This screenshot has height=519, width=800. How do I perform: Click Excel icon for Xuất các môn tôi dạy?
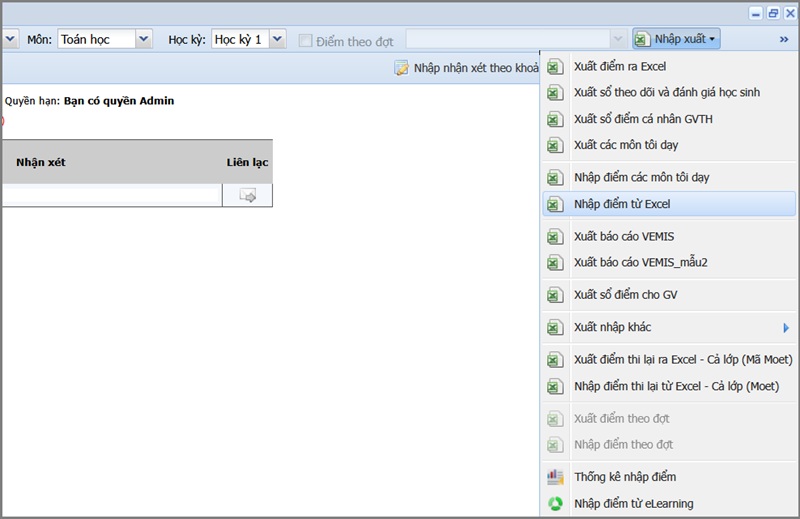pyautogui.click(x=555, y=145)
